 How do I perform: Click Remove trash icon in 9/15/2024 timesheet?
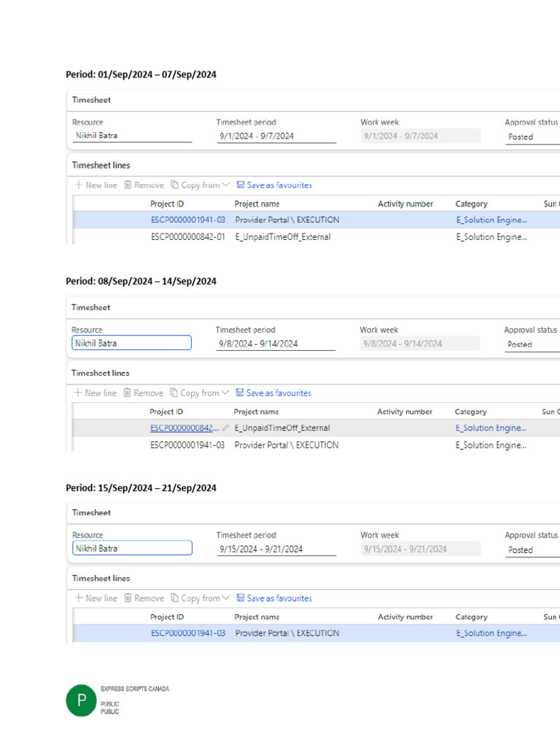coord(128,598)
